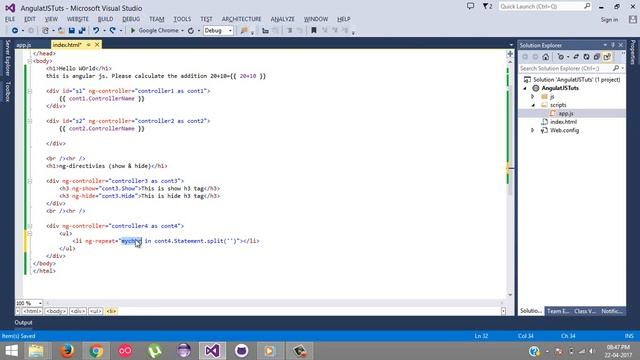The height and width of the screenshot is (360, 640).
Task: Click the Search Solution Explorer field
Action: click(x=571, y=68)
